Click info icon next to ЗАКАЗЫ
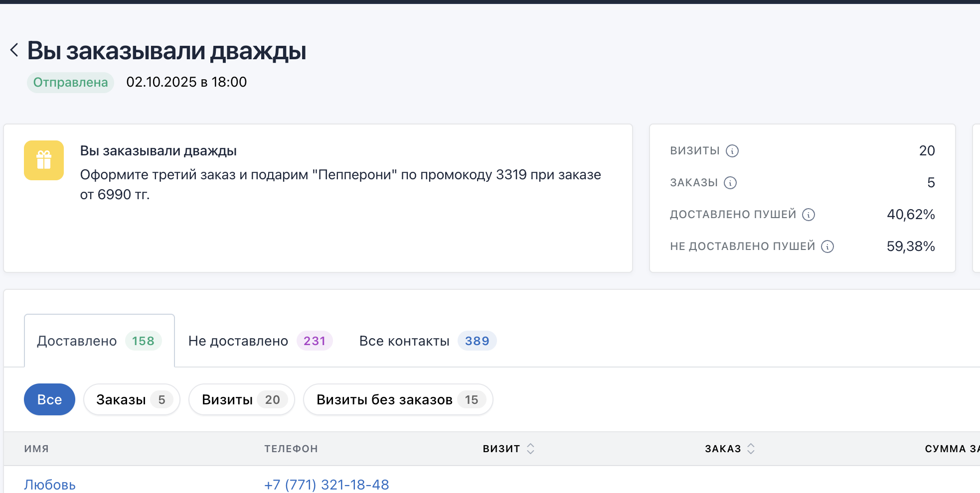Image resolution: width=980 pixels, height=493 pixels. 730,183
